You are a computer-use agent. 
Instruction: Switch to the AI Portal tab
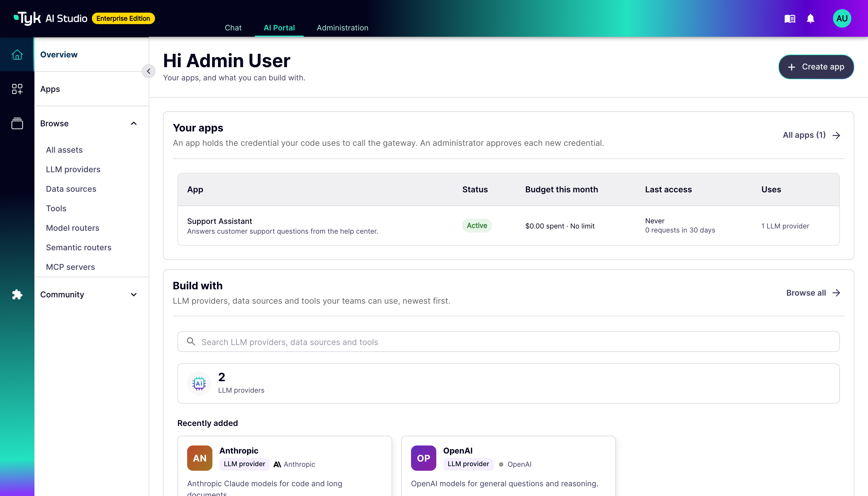pos(279,28)
